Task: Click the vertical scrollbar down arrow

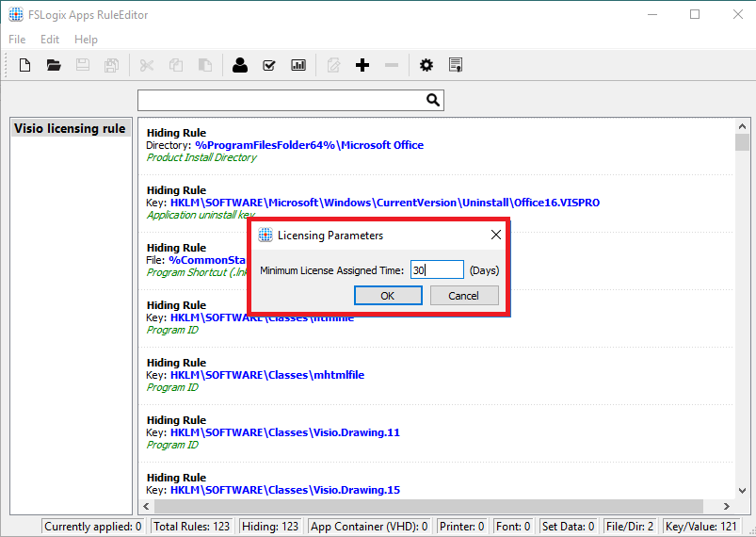Action: [x=742, y=491]
